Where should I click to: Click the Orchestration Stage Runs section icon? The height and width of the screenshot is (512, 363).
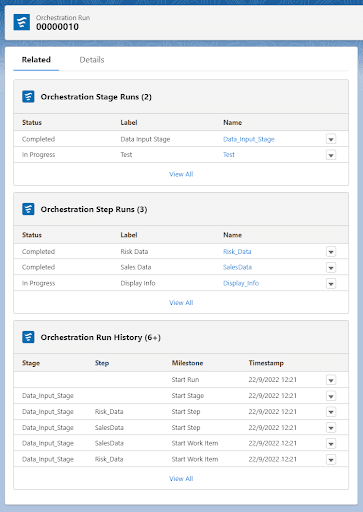tap(28, 97)
